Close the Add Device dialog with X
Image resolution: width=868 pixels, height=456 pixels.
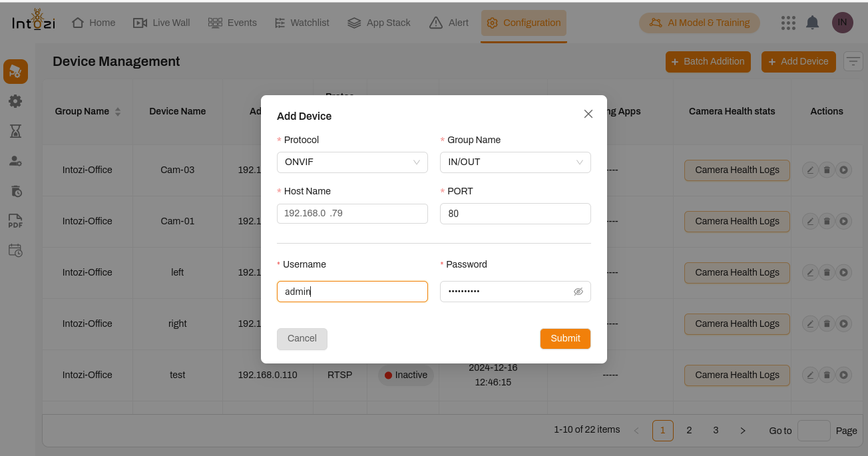click(588, 114)
